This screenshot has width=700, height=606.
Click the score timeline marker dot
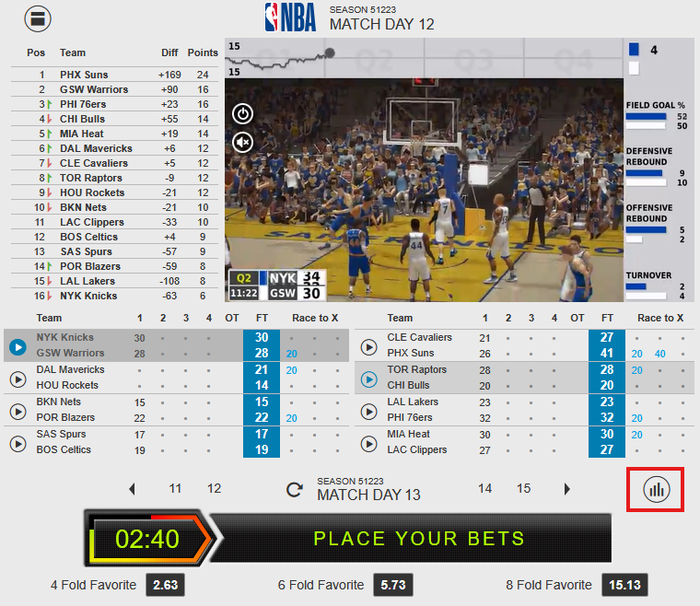pos(330,52)
